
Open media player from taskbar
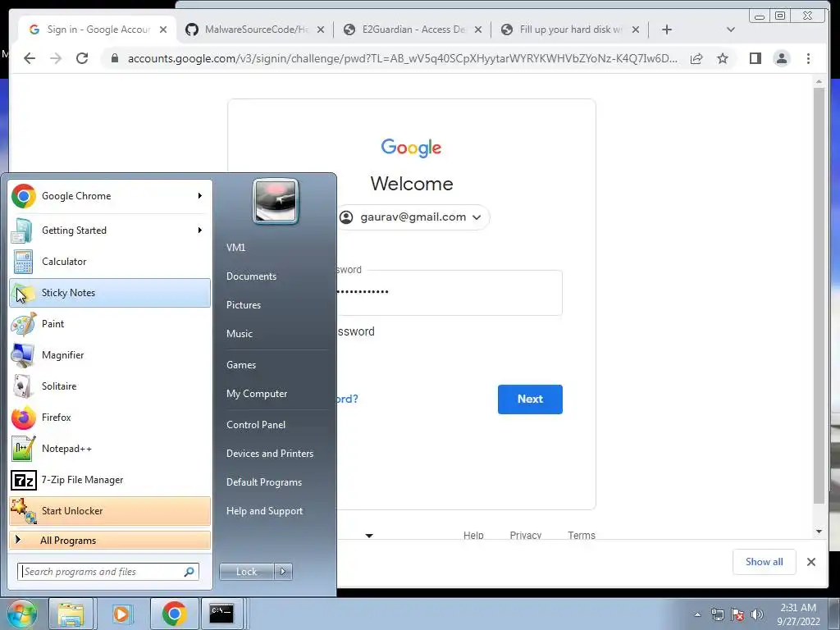click(121, 614)
